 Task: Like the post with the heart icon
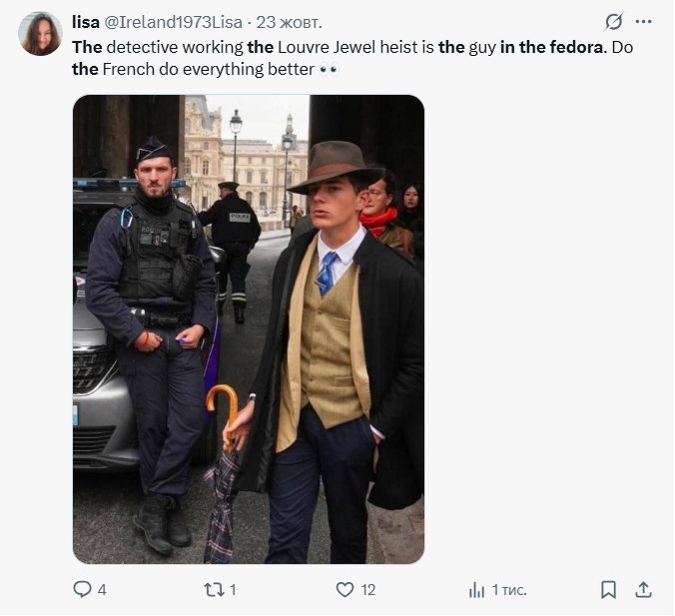[344, 590]
